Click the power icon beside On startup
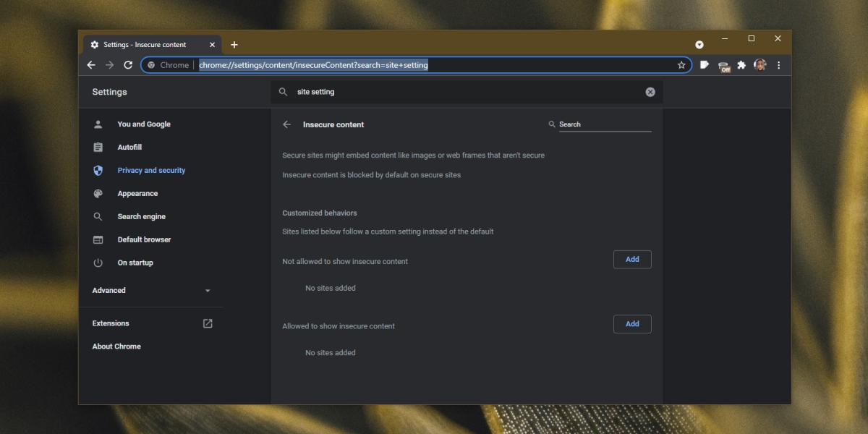The image size is (868, 434). pyautogui.click(x=98, y=263)
